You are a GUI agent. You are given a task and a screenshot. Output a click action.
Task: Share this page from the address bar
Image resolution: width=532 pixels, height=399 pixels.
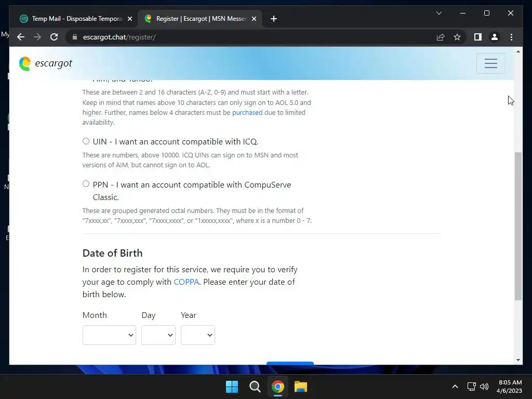441,37
